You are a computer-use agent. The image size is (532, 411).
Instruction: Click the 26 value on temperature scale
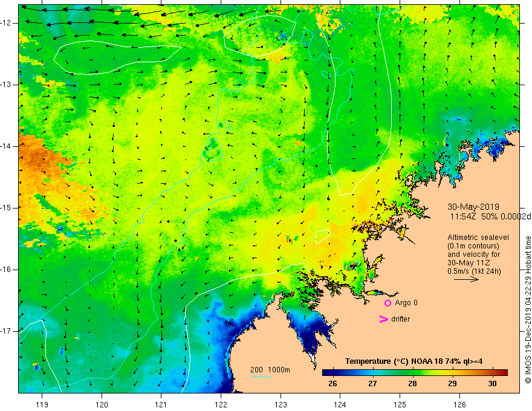[333, 384]
